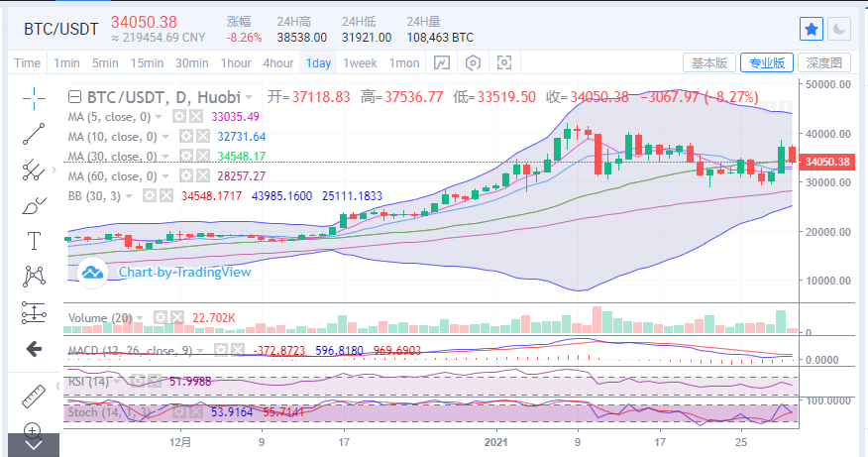Screen dimensions: 868x457
Task: Select the trend line drawing tool
Action: [34, 134]
